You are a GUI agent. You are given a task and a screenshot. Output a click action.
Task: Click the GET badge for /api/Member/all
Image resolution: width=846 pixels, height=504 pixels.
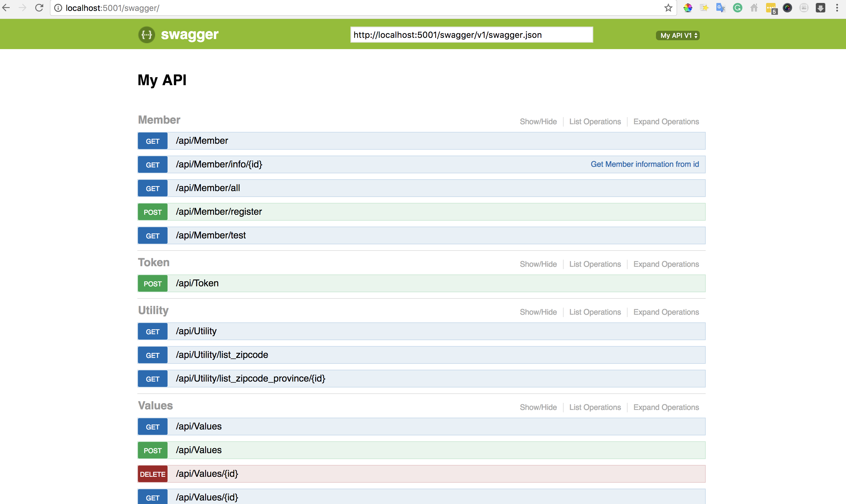pyautogui.click(x=153, y=188)
